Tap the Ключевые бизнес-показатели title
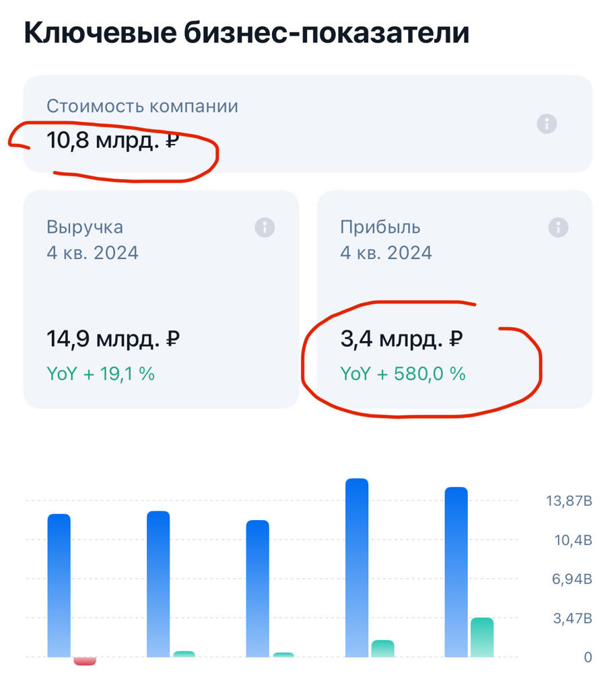 point(246,34)
